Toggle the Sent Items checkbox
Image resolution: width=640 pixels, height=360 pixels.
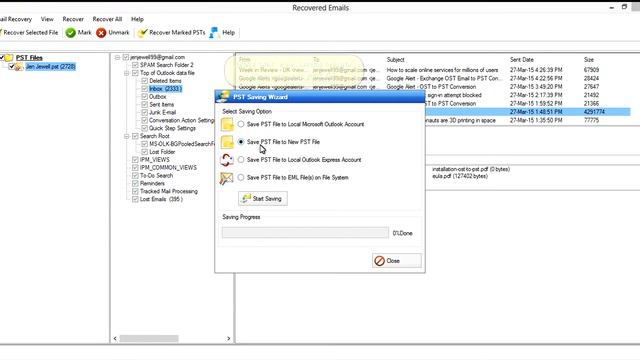pyautogui.click(x=144, y=104)
